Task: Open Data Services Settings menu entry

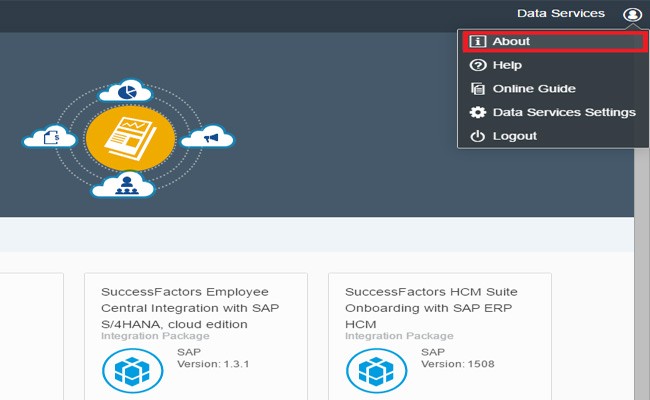Action: tap(553, 112)
